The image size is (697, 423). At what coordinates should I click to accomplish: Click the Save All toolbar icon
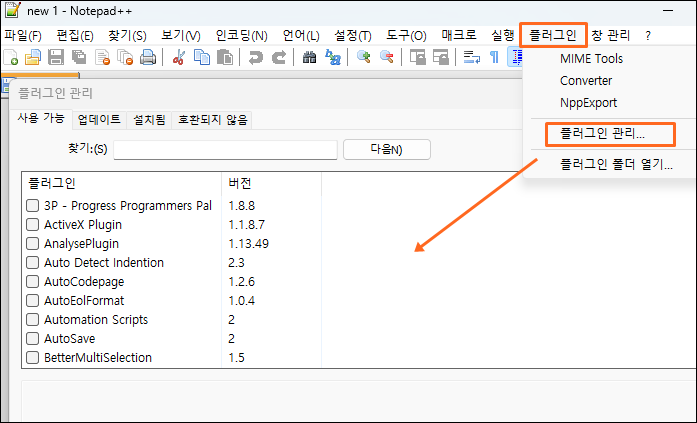[x=79, y=57]
